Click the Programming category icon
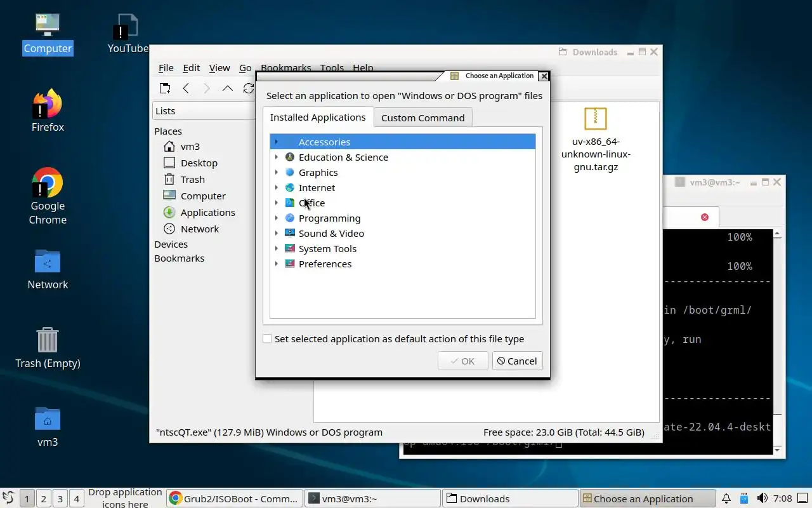Viewport: 812px width, 508px height. [x=290, y=218]
